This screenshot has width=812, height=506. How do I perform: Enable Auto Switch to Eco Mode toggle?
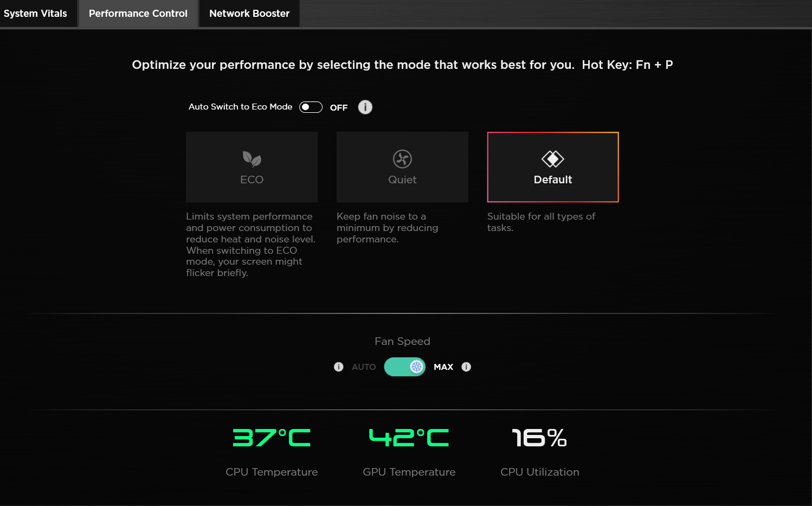pos(311,107)
